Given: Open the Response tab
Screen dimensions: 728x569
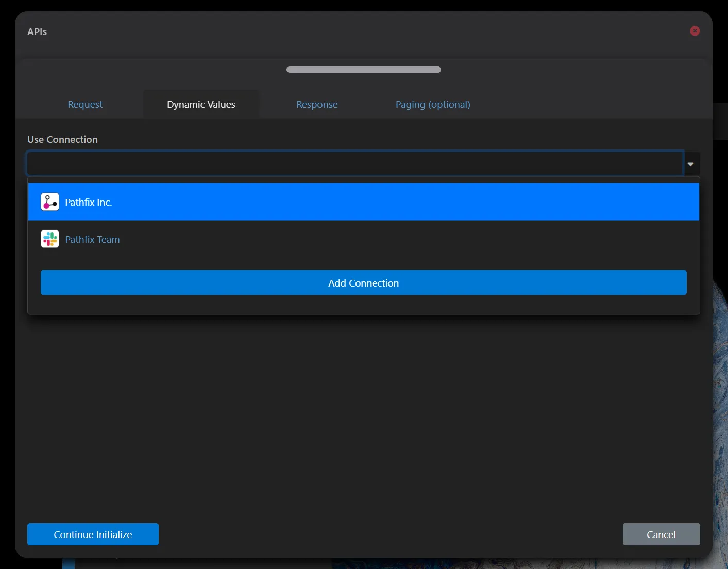Looking at the screenshot, I should click(x=317, y=104).
